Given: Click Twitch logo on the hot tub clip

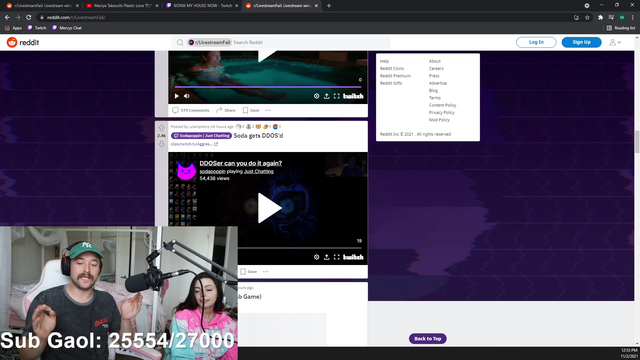Looking at the screenshot, I should point(353,96).
